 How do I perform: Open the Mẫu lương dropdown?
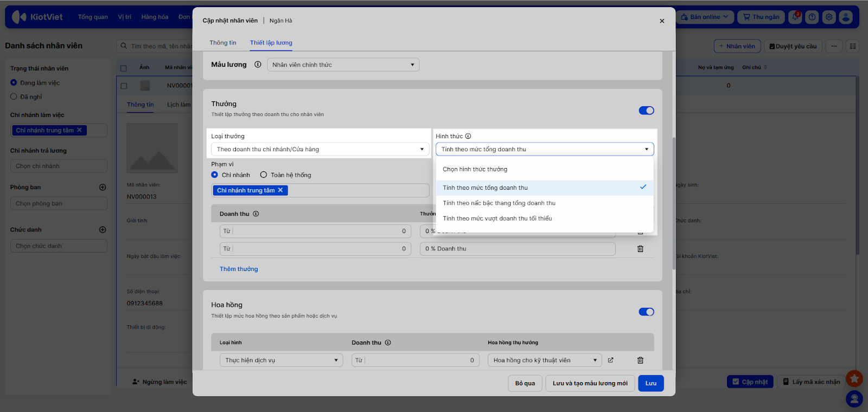343,65
